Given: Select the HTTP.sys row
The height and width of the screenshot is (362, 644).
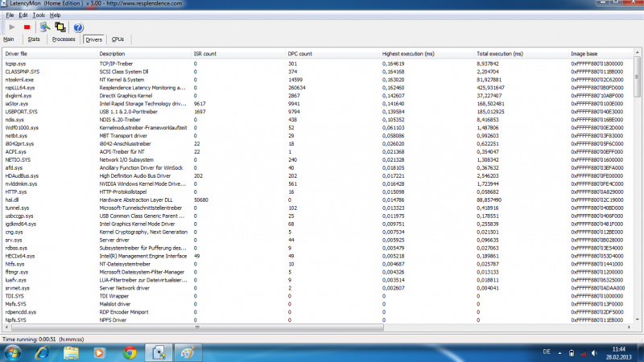Looking at the screenshot, I should coord(318,191).
